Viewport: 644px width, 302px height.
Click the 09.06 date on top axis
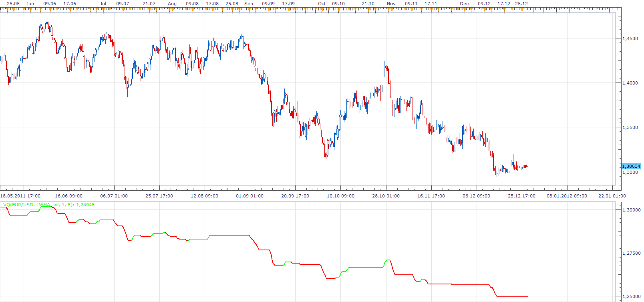pos(50,4)
